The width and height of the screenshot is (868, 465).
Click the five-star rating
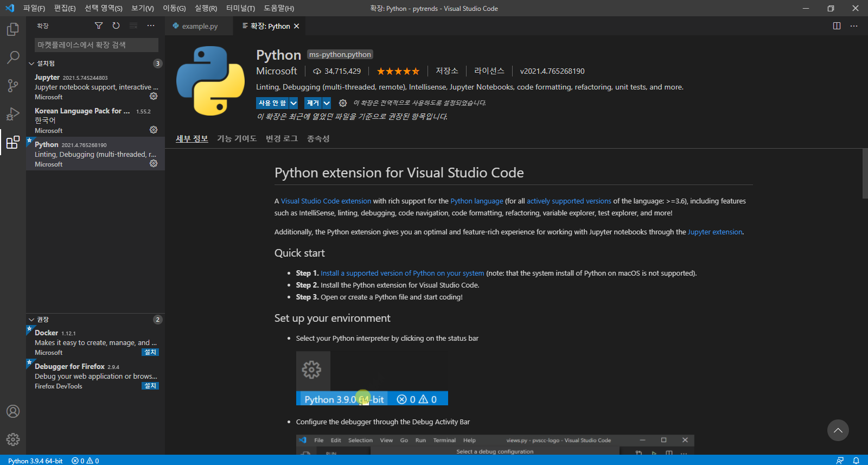point(398,71)
